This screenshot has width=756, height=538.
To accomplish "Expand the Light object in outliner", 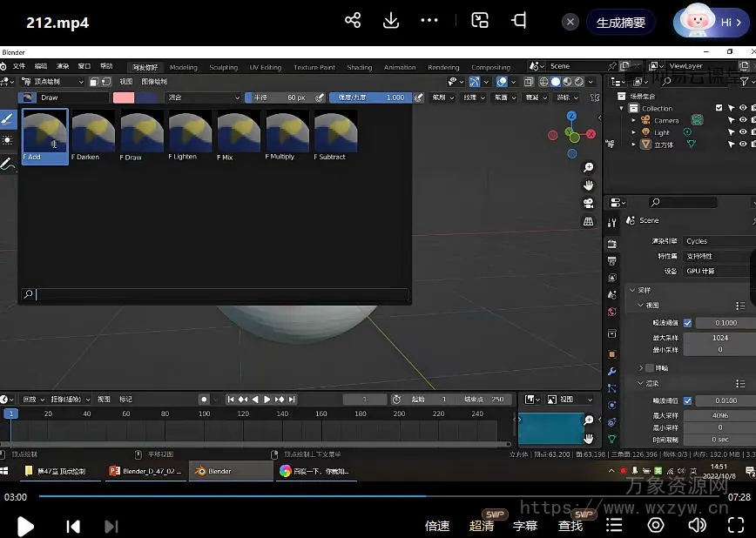I will [x=634, y=132].
